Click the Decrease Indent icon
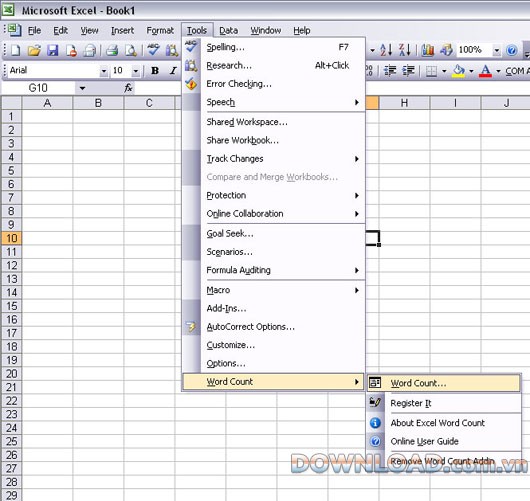Screen dimensions: 530x501 [390, 71]
